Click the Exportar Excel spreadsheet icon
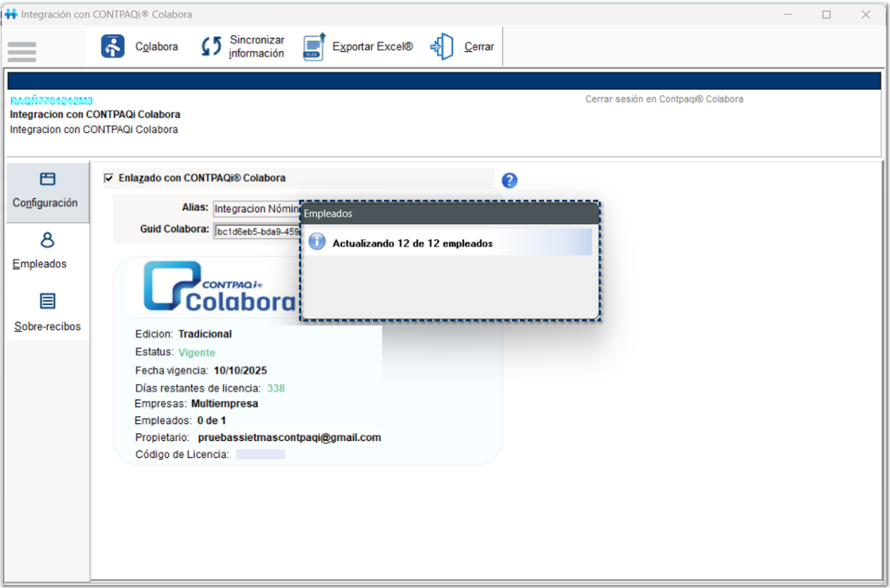Image resolution: width=890 pixels, height=588 pixels. [314, 46]
